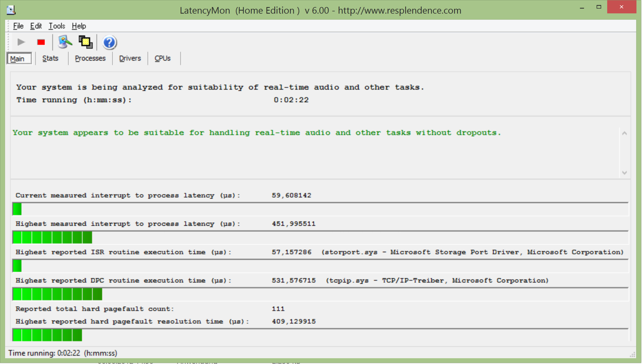
Task: Open help with blue question mark icon
Action: 109,42
